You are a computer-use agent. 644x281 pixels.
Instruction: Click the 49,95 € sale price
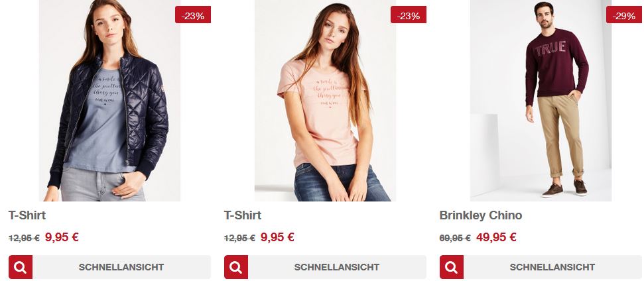click(496, 237)
